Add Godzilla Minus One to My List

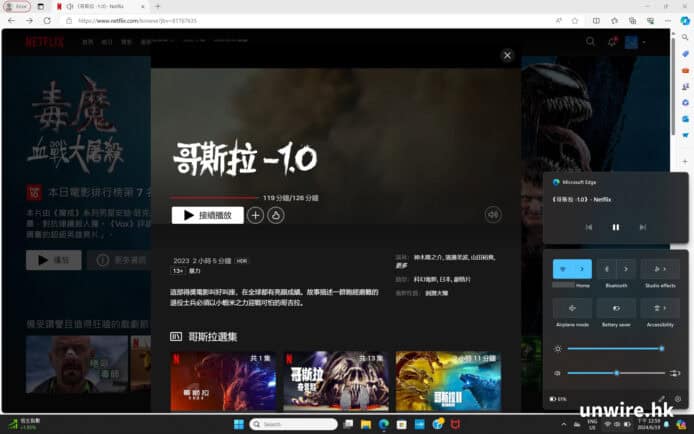[256, 215]
